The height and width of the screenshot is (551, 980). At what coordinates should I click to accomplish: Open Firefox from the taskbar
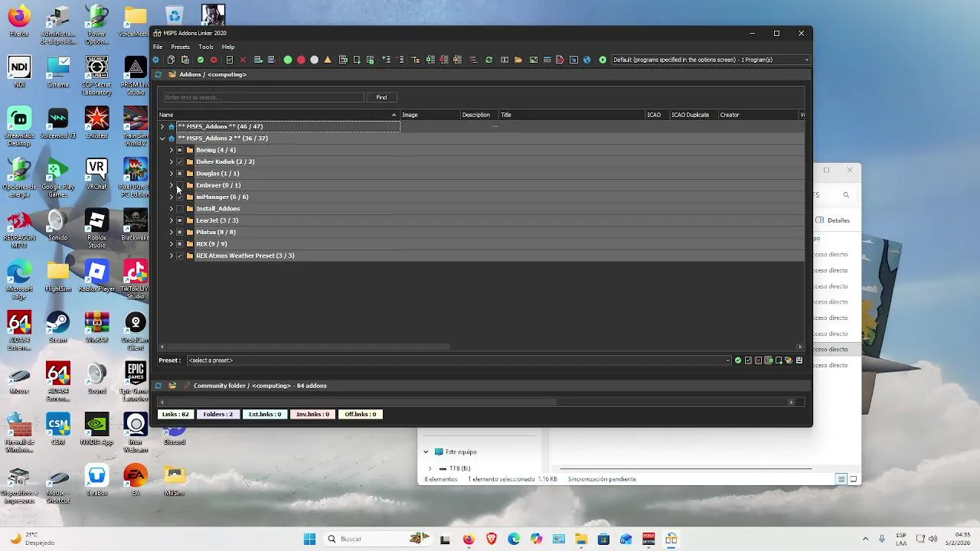(469, 539)
